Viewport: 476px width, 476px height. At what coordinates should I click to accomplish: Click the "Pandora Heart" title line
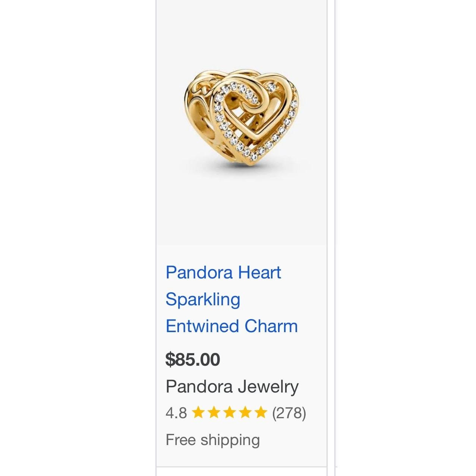click(x=223, y=272)
